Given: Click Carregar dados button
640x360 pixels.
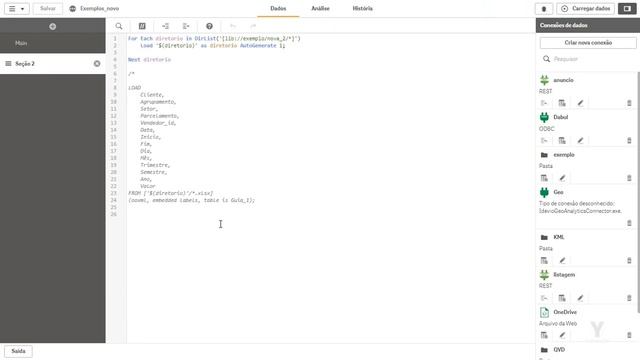Looking at the screenshot, I should point(585,9).
